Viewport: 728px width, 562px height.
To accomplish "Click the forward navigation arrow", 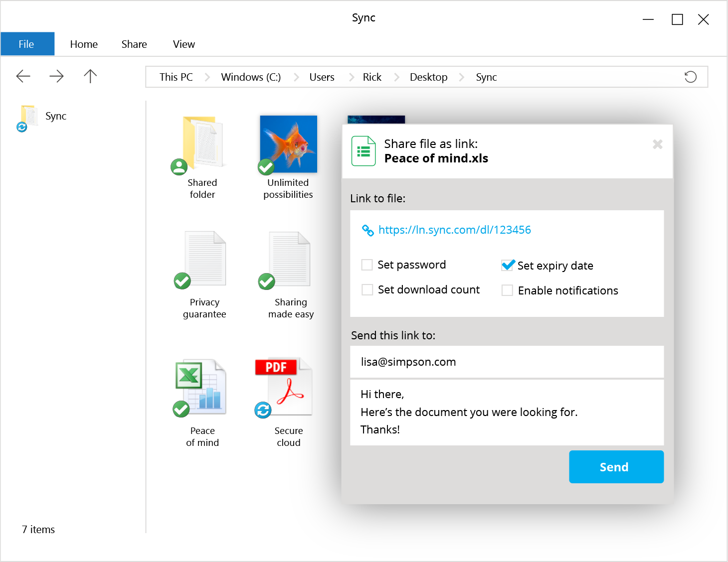I will click(x=57, y=76).
